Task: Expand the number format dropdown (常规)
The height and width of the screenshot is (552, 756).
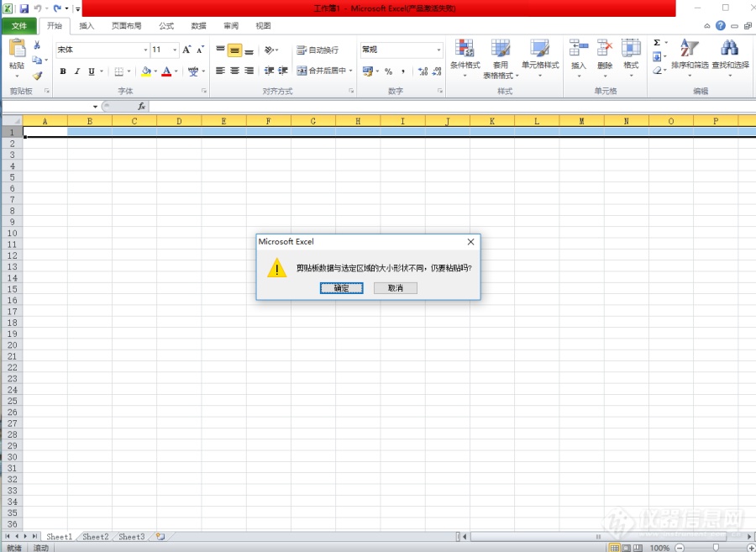Action: tap(438, 50)
